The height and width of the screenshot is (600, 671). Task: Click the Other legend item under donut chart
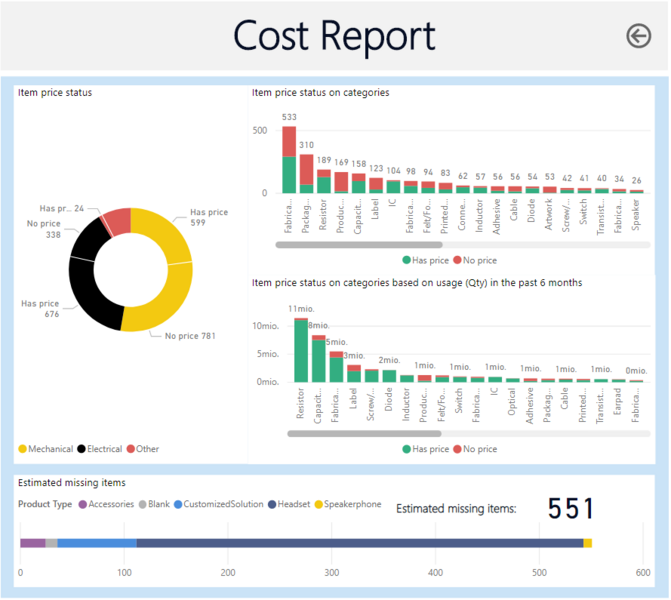click(x=145, y=449)
